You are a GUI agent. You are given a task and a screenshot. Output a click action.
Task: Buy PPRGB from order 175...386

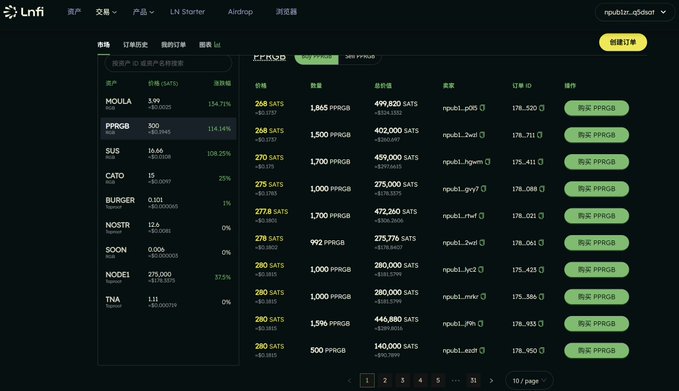coord(596,297)
